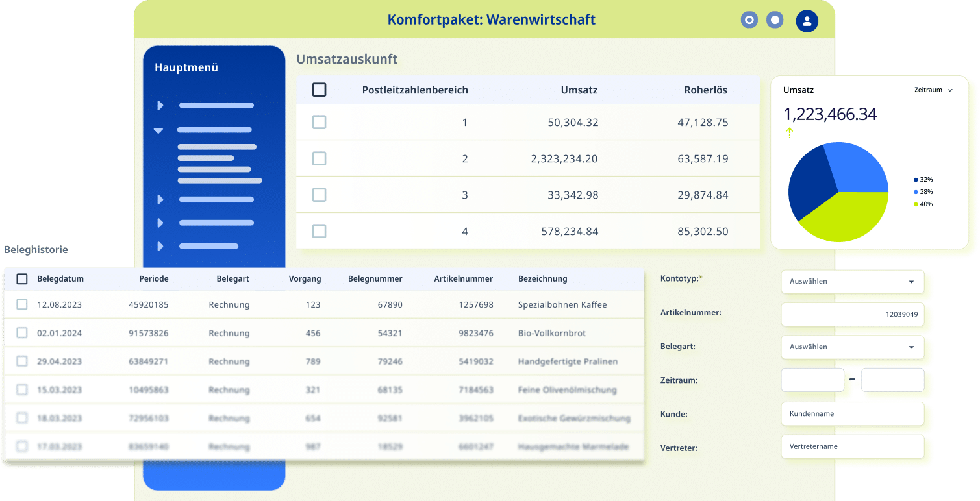Expand the first Hauptmenü arrow item
This screenshot has width=980, height=501.
coord(160,105)
